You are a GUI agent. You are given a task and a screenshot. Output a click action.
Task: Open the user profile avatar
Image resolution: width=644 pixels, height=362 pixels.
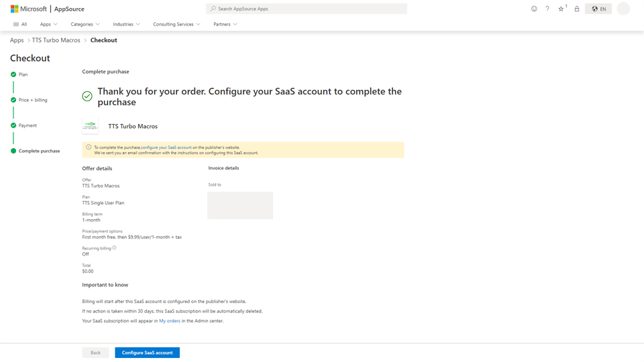point(623,9)
